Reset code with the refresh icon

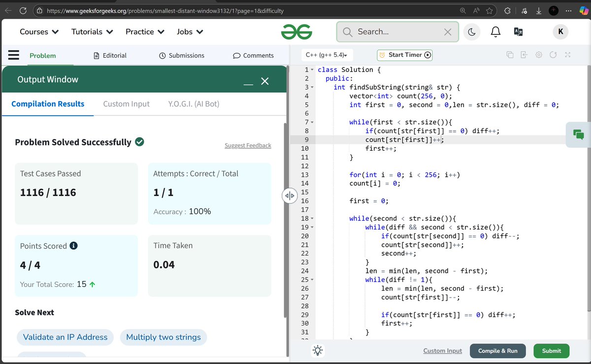(553, 55)
